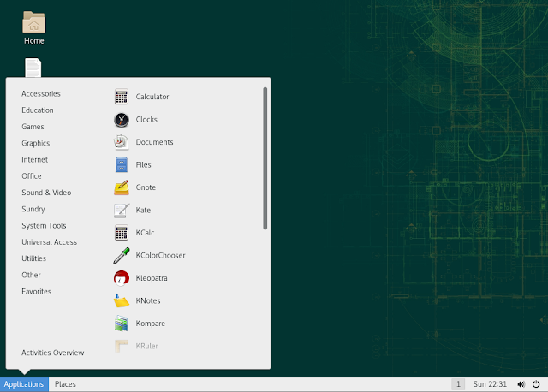
Task: Launch the Files cabinet icon
Action: pyautogui.click(x=122, y=165)
